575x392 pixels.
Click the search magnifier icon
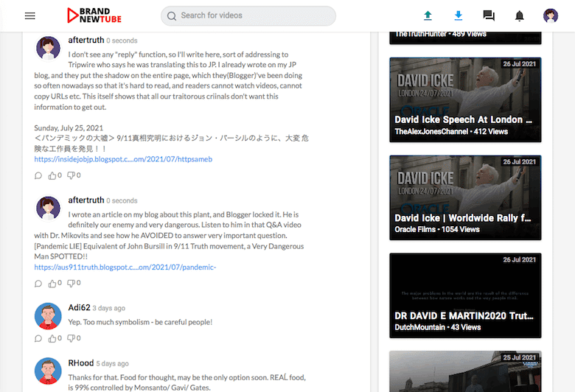(172, 15)
